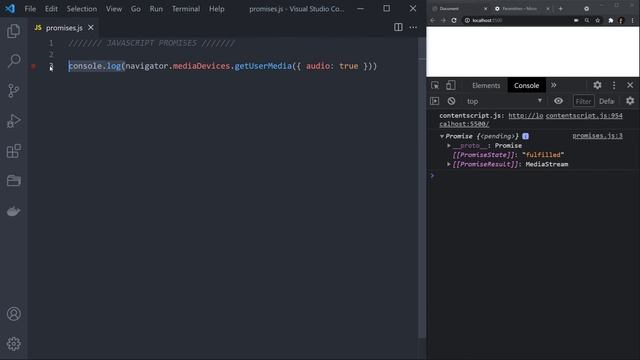Switch to DevTools Console tab
640x360 pixels.
[526, 85]
